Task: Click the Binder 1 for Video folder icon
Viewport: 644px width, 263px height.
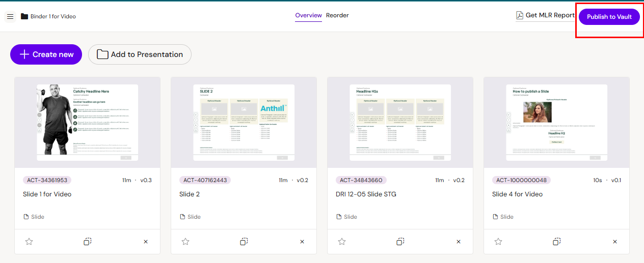Action: 24,17
